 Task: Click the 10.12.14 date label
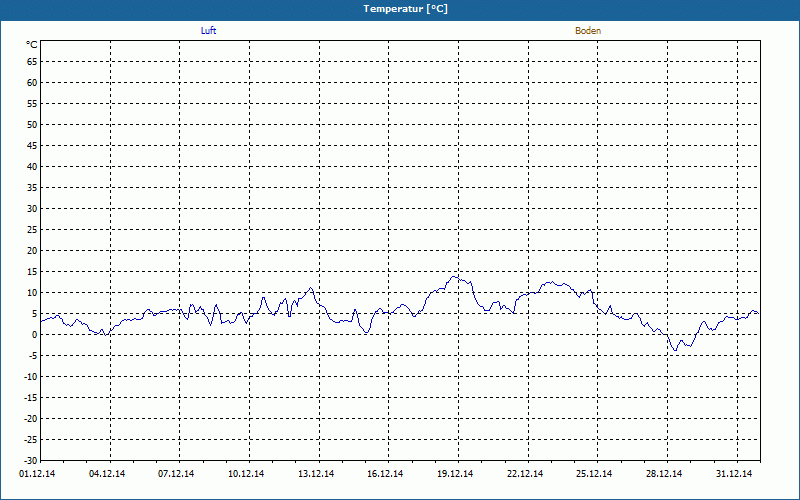click(246, 474)
